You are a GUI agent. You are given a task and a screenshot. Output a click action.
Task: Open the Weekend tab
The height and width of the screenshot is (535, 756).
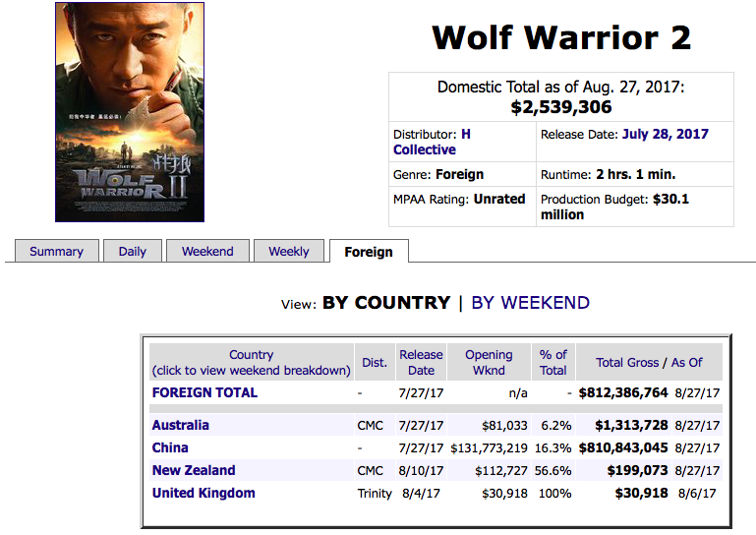coord(207,252)
